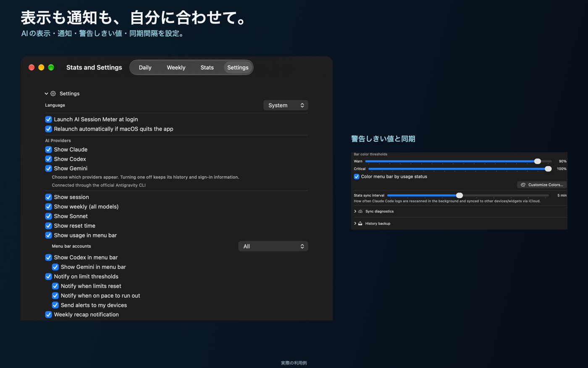This screenshot has width=588, height=368.
Task: Click the palette icon in Customize Colors
Action: (523, 185)
